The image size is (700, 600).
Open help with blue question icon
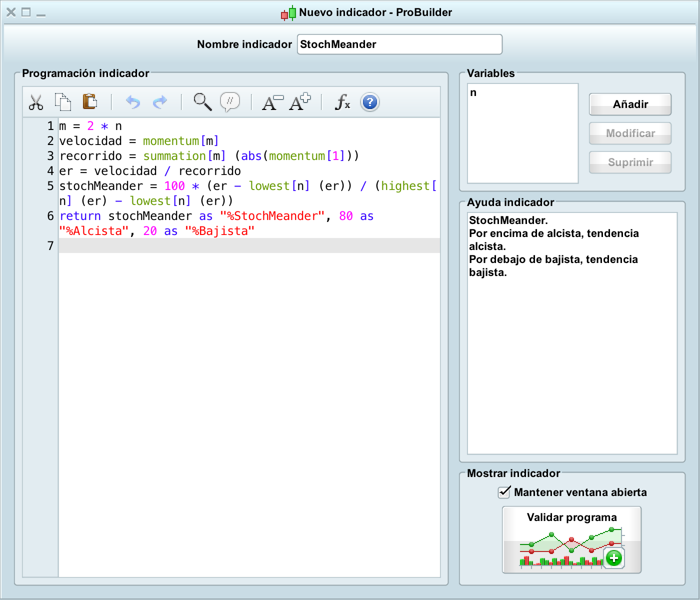tap(370, 102)
